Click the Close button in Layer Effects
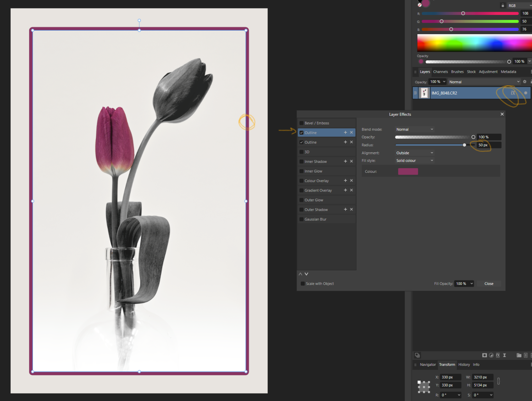The width and height of the screenshot is (532, 401). 489,284
